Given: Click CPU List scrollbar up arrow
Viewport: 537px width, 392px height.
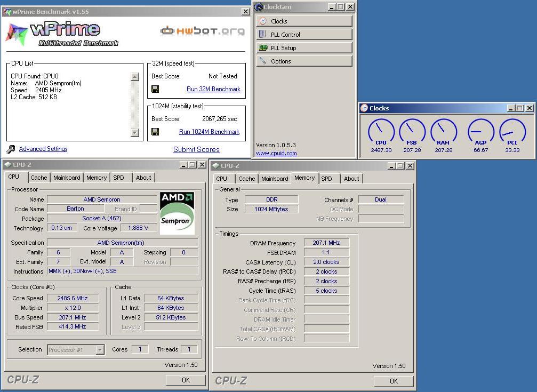Looking at the screenshot, I should (135, 77).
